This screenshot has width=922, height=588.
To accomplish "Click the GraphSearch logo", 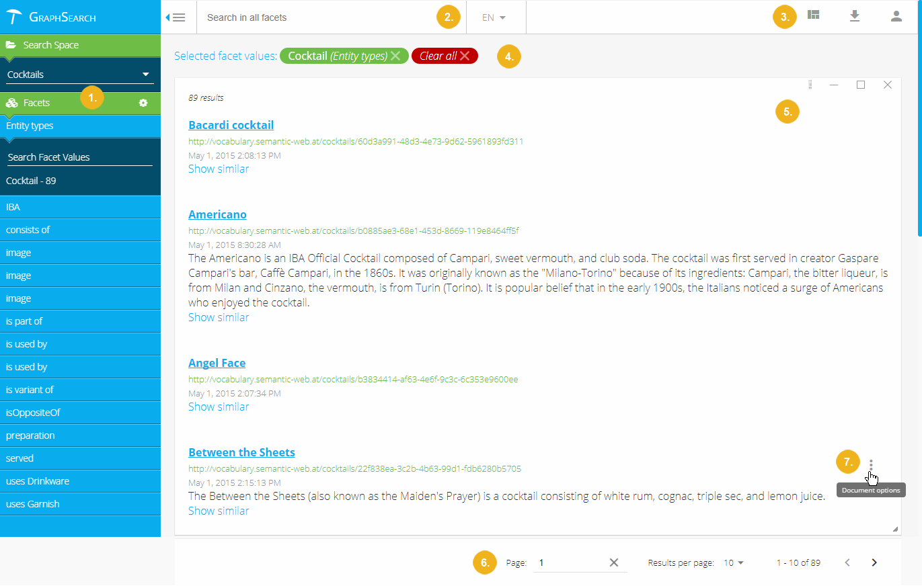I will 52,17.
